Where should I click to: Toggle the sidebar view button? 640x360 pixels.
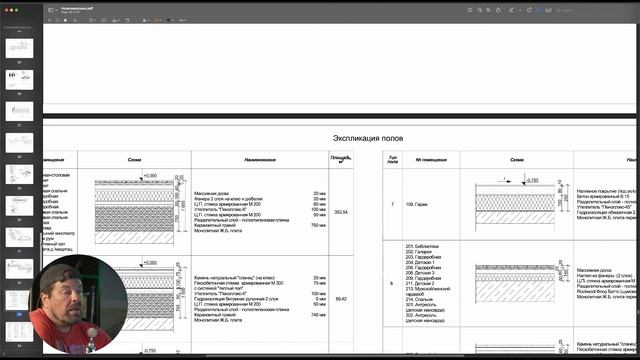[x=51, y=10]
